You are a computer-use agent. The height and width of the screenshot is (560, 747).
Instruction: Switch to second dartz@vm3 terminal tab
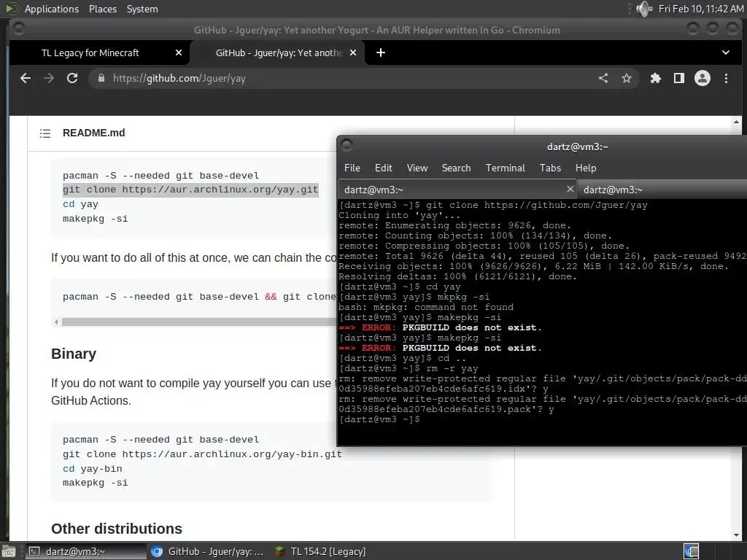click(662, 190)
